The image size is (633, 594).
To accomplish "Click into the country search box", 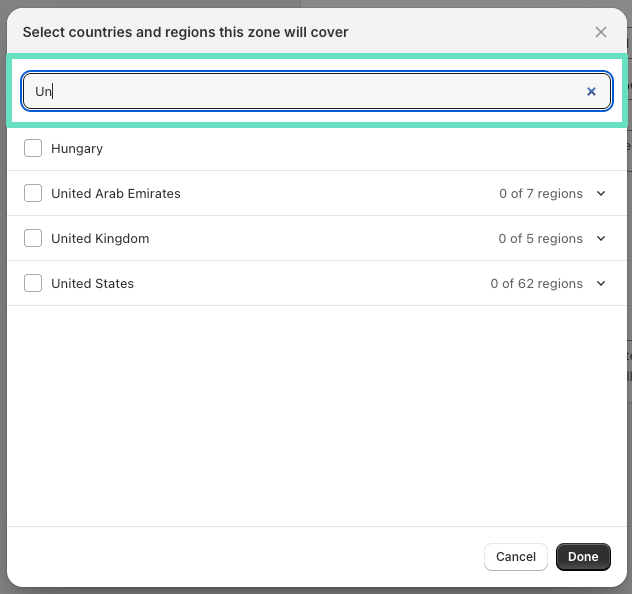I will 300,91.
